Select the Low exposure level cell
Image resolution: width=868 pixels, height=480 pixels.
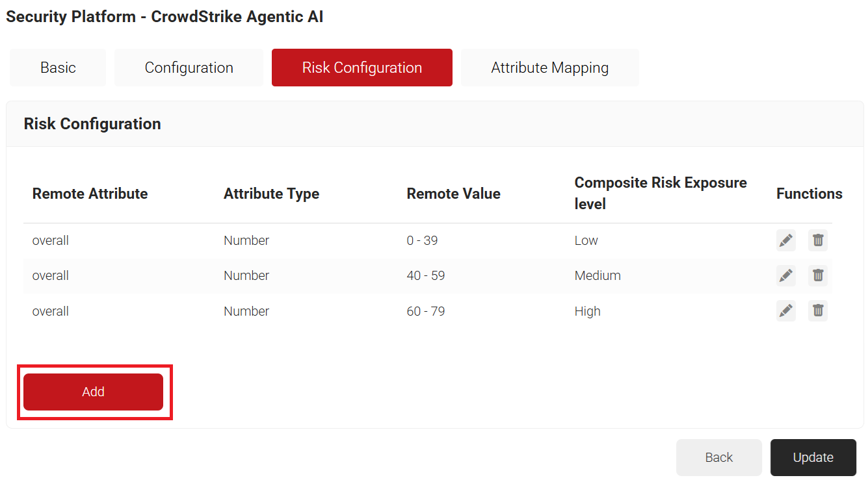tap(586, 240)
